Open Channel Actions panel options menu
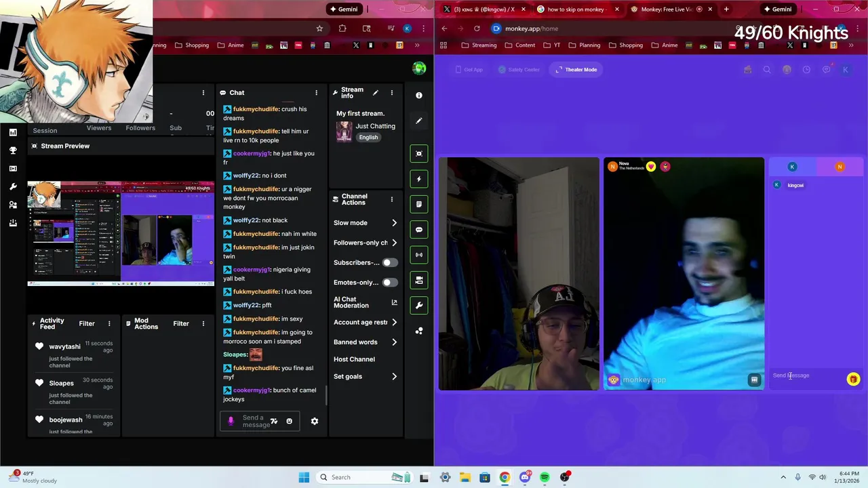Viewport: 868px width, 488px height. point(391,199)
